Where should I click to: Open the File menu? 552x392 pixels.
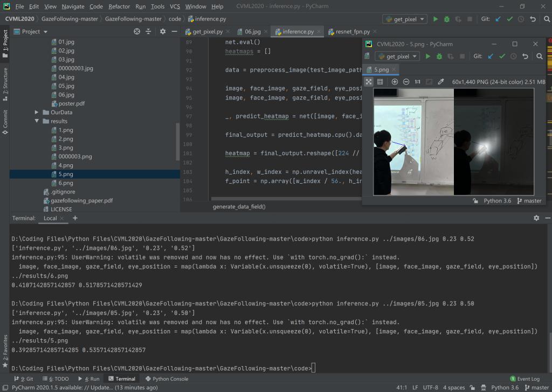tap(20, 6)
